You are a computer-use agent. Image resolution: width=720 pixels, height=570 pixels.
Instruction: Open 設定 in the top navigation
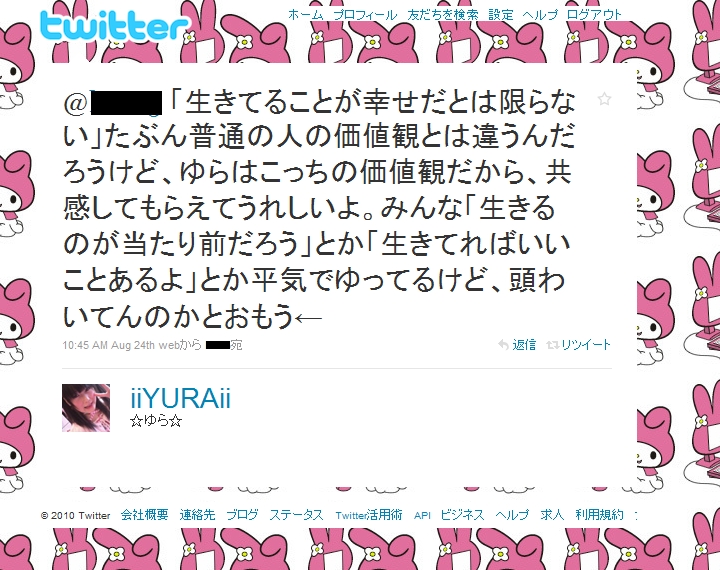coord(501,15)
